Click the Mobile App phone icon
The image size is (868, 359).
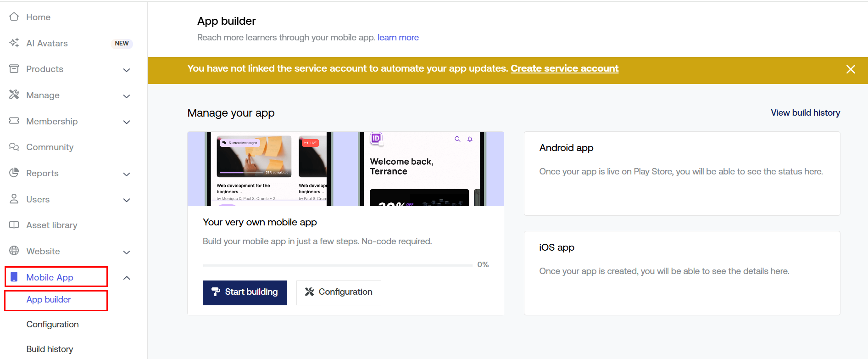pyautogui.click(x=14, y=277)
